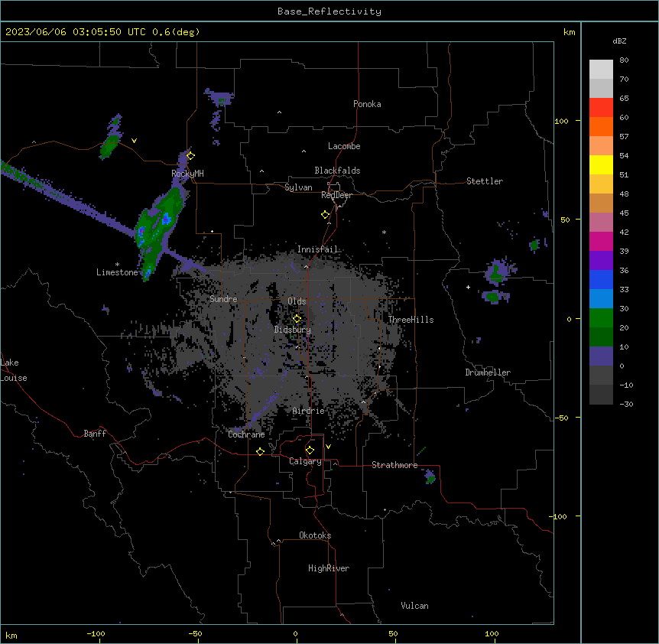659x644 pixels.
Task: Select the light gray 70-80 dBZ legend swatch
Action: tap(601, 70)
